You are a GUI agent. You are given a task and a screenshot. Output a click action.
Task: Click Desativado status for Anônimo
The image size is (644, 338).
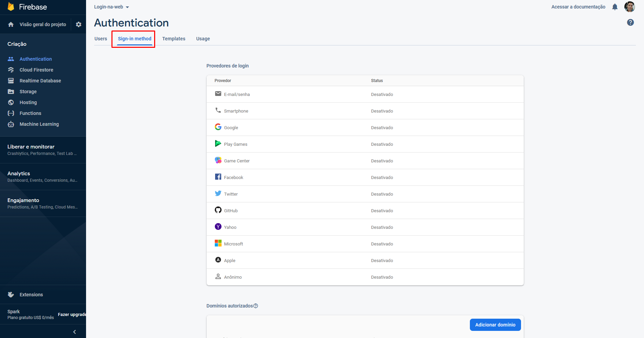click(382, 277)
